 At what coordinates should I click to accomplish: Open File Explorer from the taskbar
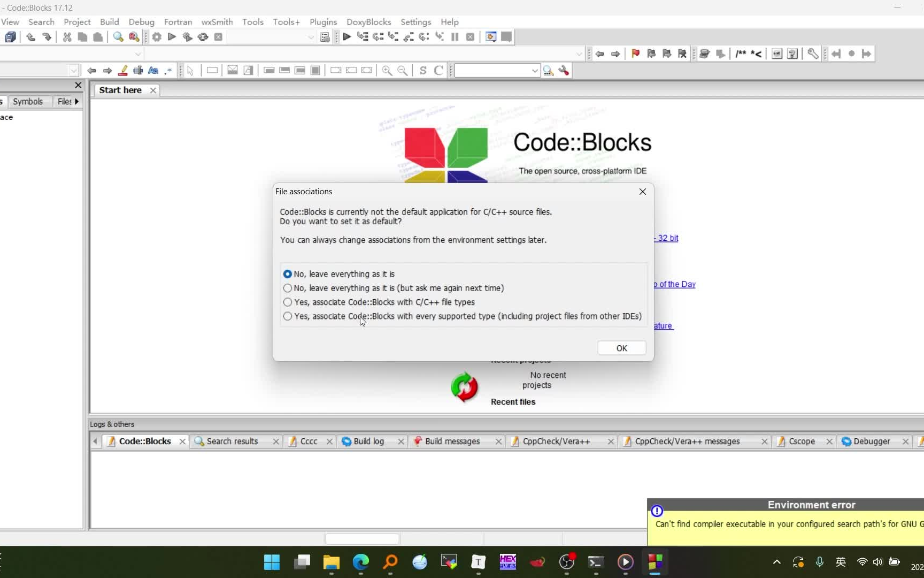[x=332, y=562]
